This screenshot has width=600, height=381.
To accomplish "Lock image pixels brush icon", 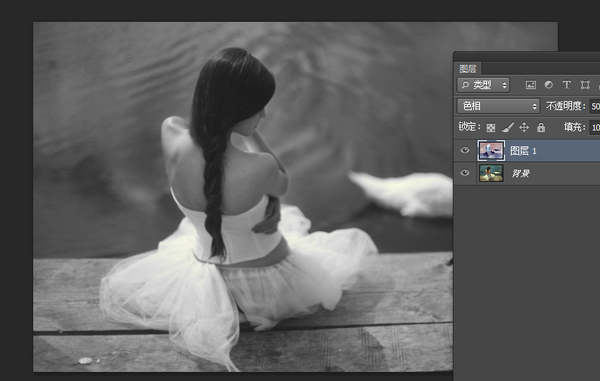I will tap(508, 127).
